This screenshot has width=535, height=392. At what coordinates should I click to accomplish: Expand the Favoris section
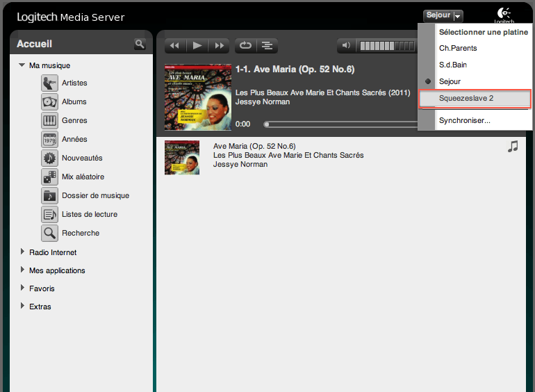[22, 288]
